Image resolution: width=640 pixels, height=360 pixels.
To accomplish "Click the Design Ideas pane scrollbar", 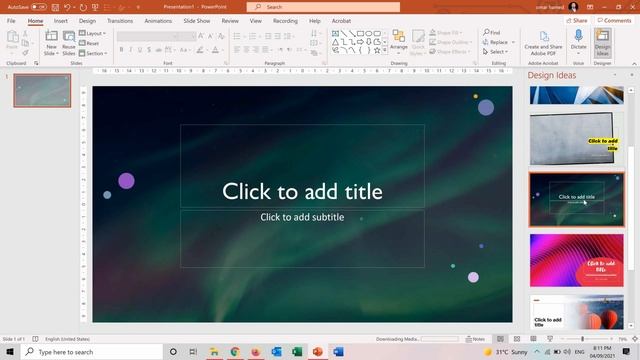I will (x=631, y=208).
